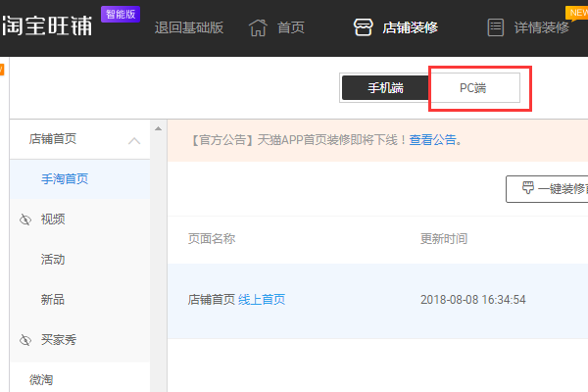Open 活动 in the sidebar
This screenshot has height=392, width=588.
point(53,260)
